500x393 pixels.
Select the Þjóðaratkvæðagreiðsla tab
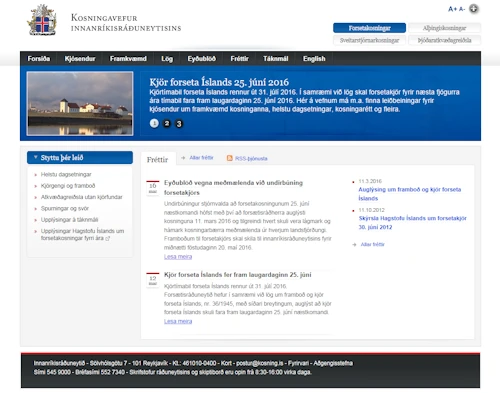[x=444, y=40]
